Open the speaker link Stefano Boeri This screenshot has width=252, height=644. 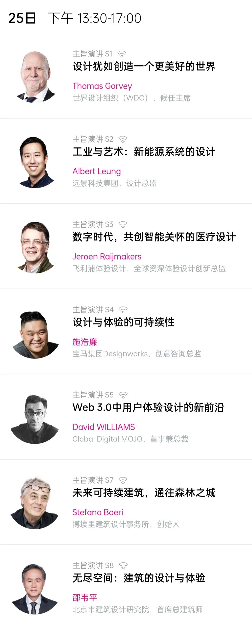(98, 512)
